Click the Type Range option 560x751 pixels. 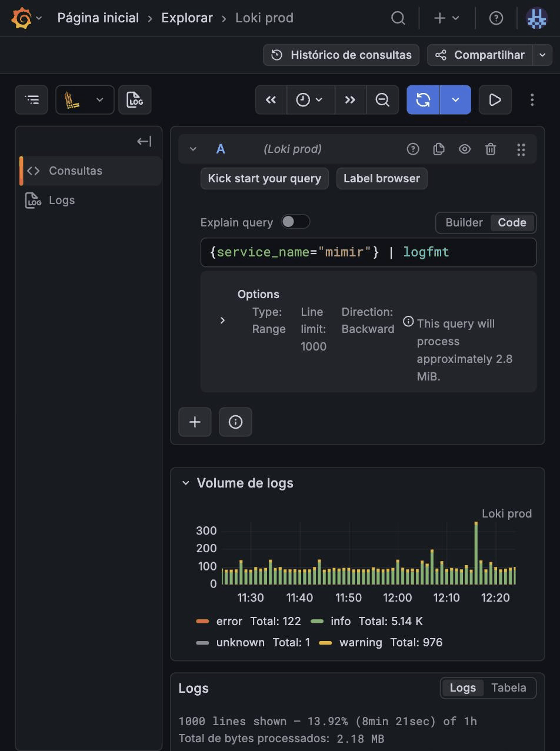[x=269, y=321]
